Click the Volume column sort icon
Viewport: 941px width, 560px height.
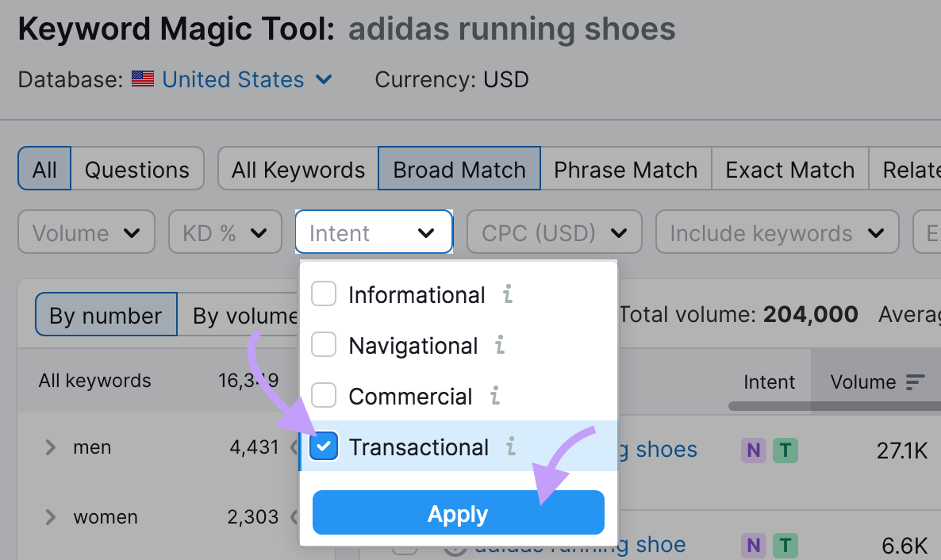(x=915, y=382)
